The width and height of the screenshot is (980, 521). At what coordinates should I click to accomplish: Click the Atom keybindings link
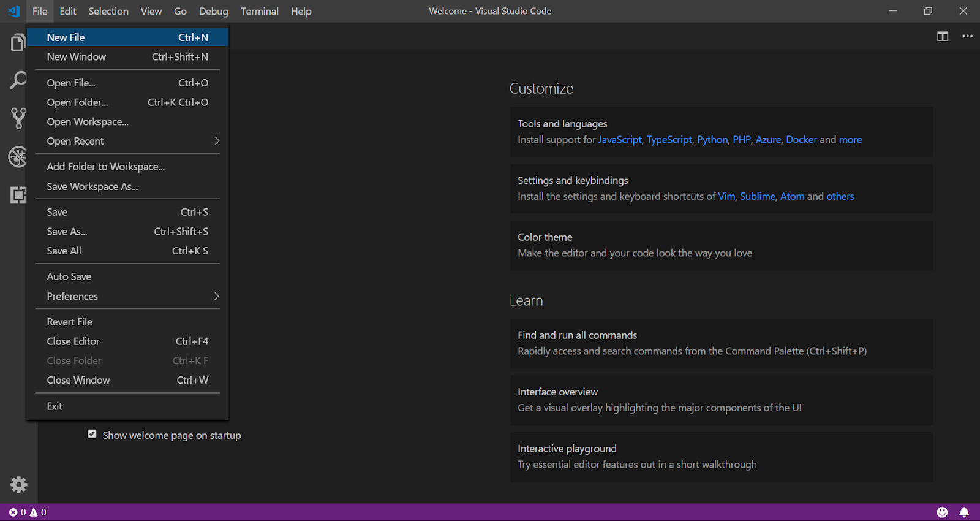tap(792, 196)
